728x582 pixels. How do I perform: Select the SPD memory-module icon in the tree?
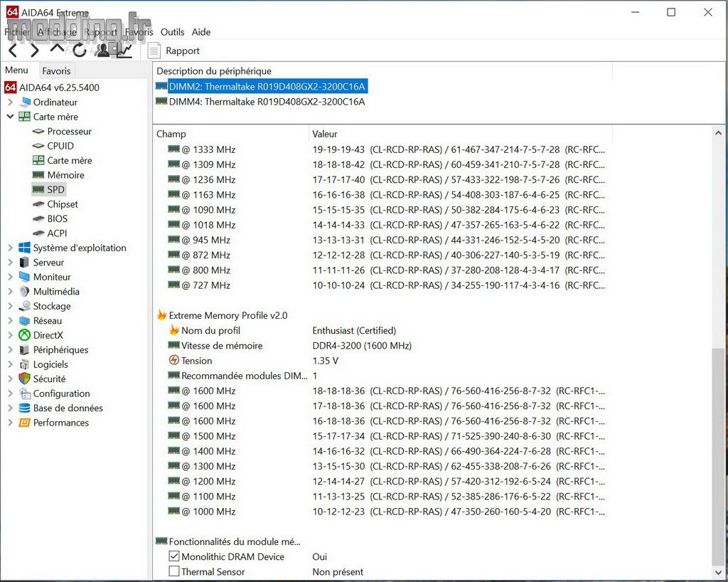tap(38, 189)
